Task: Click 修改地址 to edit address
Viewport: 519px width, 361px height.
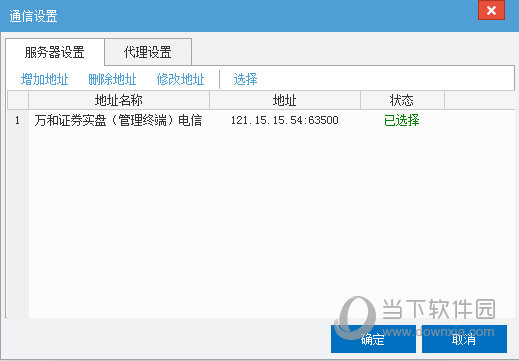Action: (180, 80)
